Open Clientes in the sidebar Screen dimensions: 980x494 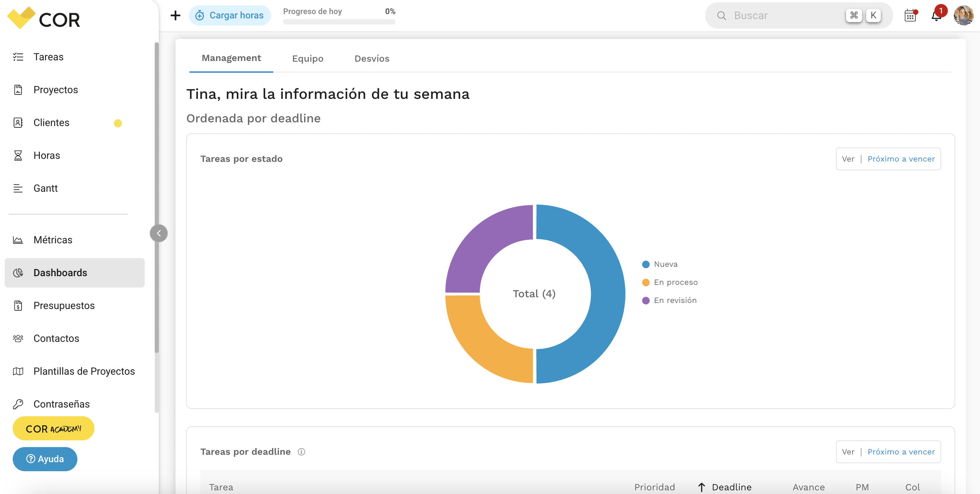[75, 123]
